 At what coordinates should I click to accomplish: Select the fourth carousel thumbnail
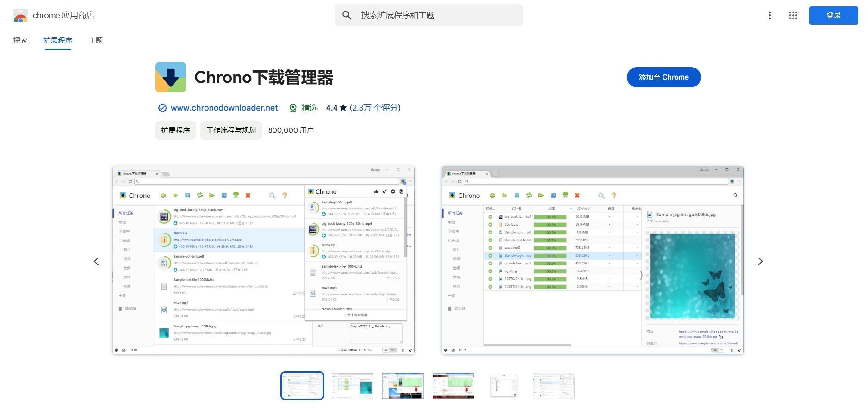pyautogui.click(x=453, y=386)
